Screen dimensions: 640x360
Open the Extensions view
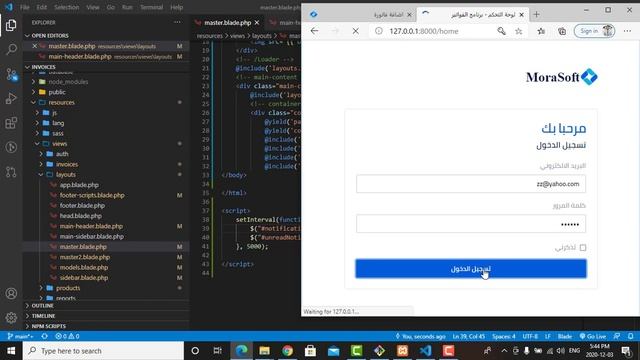[x=11, y=123]
